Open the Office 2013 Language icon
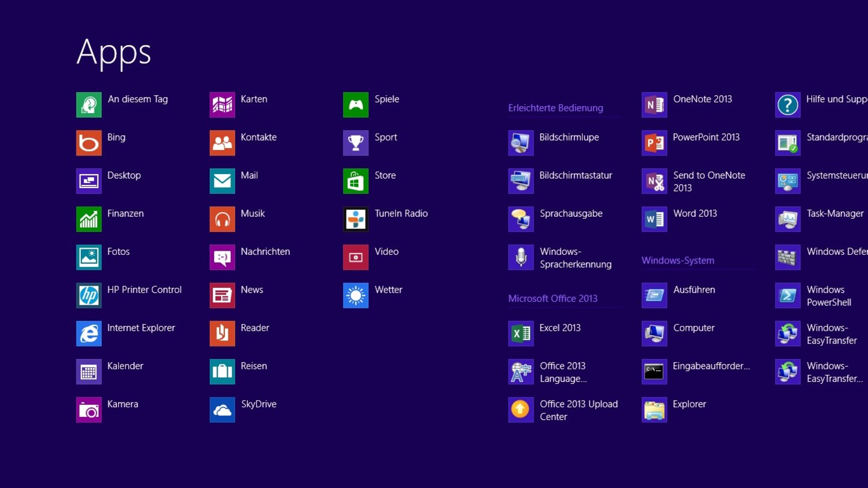 [x=521, y=372]
